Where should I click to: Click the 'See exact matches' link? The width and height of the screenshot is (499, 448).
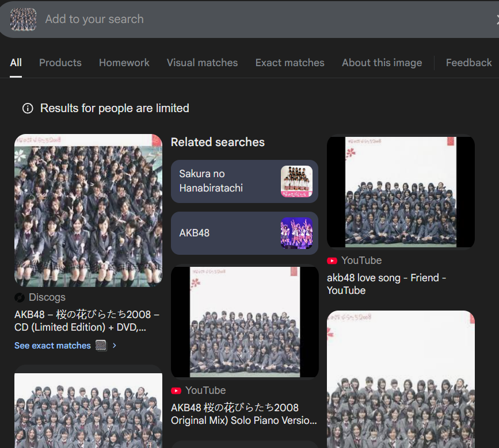(52, 346)
